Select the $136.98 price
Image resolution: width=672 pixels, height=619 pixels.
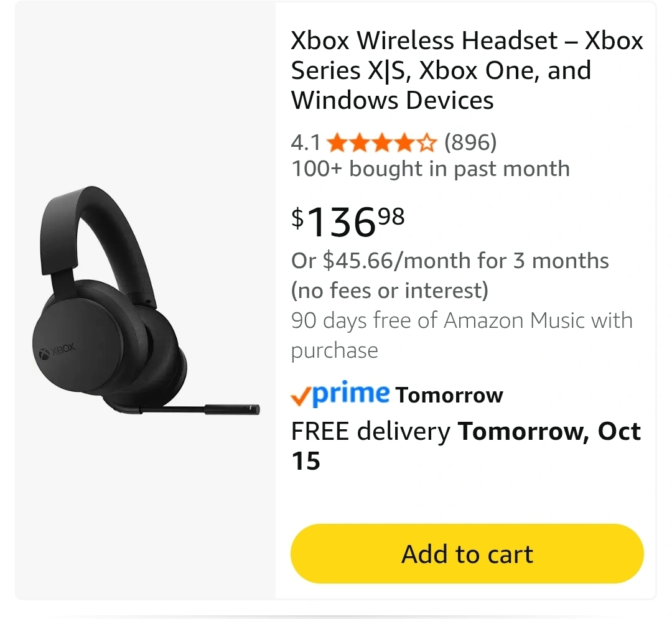point(348,222)
